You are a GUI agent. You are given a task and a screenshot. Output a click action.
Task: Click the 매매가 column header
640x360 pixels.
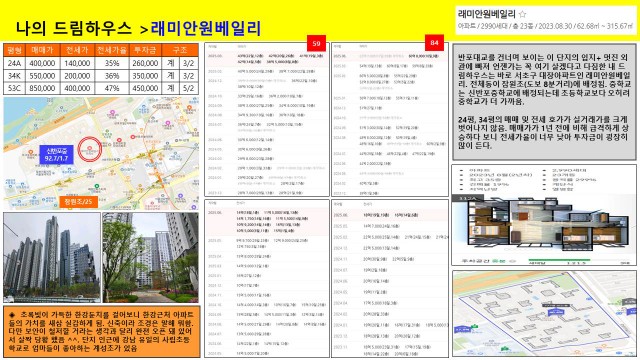[x=42, y=50]
